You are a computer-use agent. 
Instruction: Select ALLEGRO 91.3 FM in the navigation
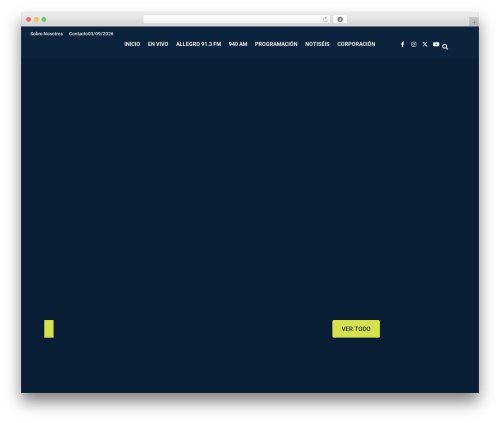(198, 44)
